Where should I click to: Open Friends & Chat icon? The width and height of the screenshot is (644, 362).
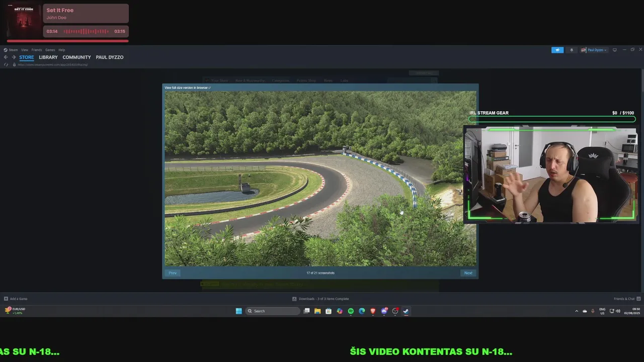(x=638, y=299)
